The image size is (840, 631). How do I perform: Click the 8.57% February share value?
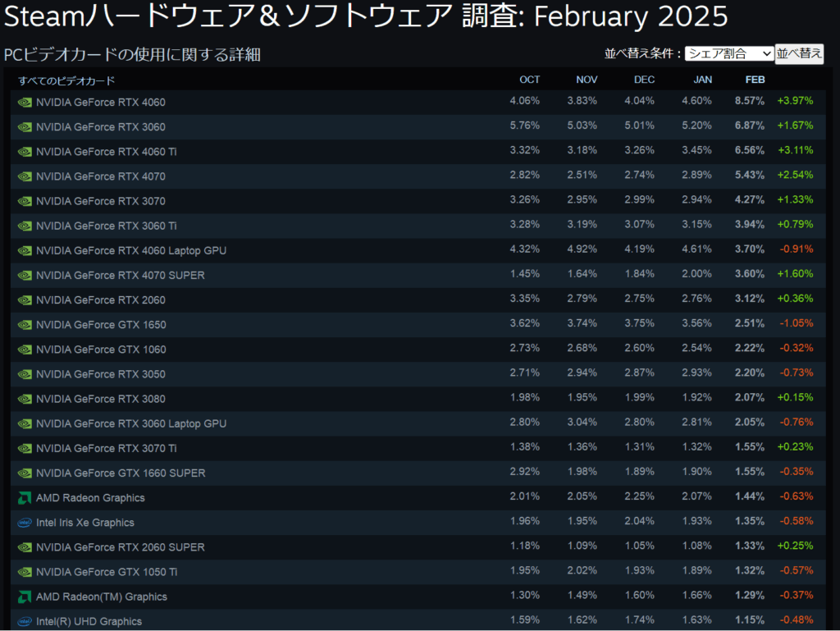[x=749, y=101]
